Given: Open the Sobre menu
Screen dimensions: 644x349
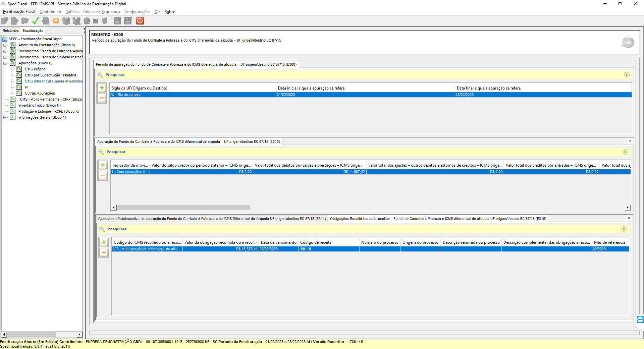Looking at the screenshot, I should [x=170, y=12].
